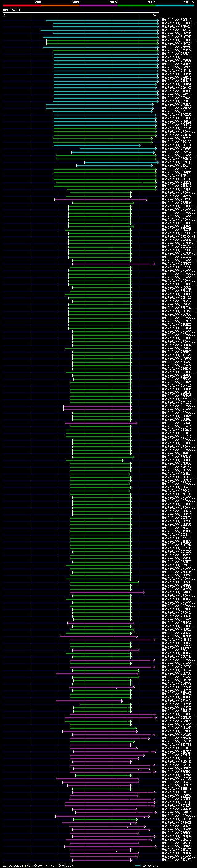197x868 pixels.
Task: Select hit label UniRef100_Q7TSJ0
Action: pos(177,321)
